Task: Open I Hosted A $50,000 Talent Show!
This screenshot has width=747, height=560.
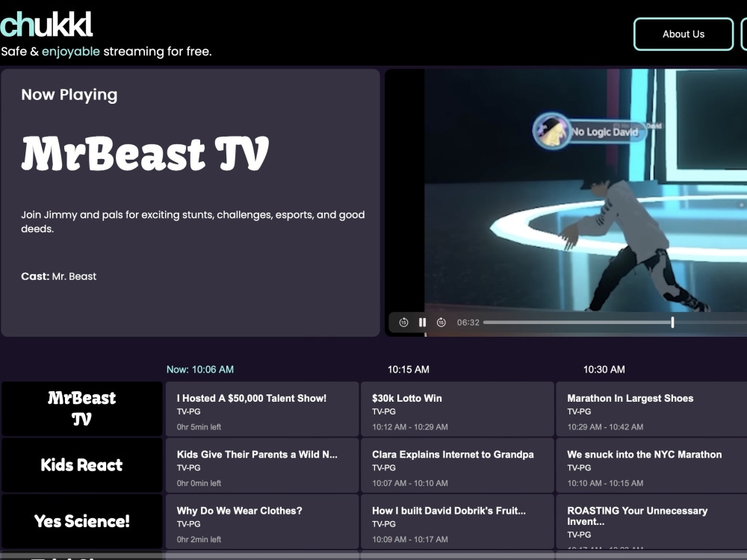Action: [x=262, y=408]
